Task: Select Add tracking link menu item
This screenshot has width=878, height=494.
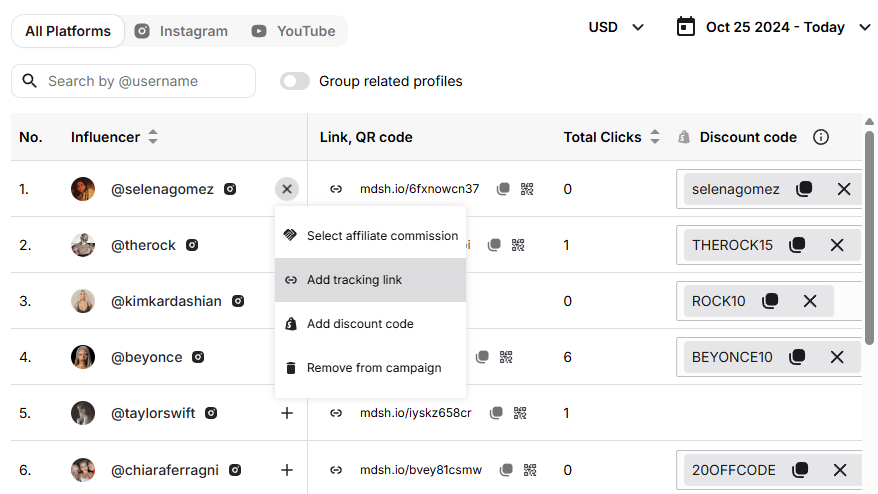Action: (x=370, y=279)
